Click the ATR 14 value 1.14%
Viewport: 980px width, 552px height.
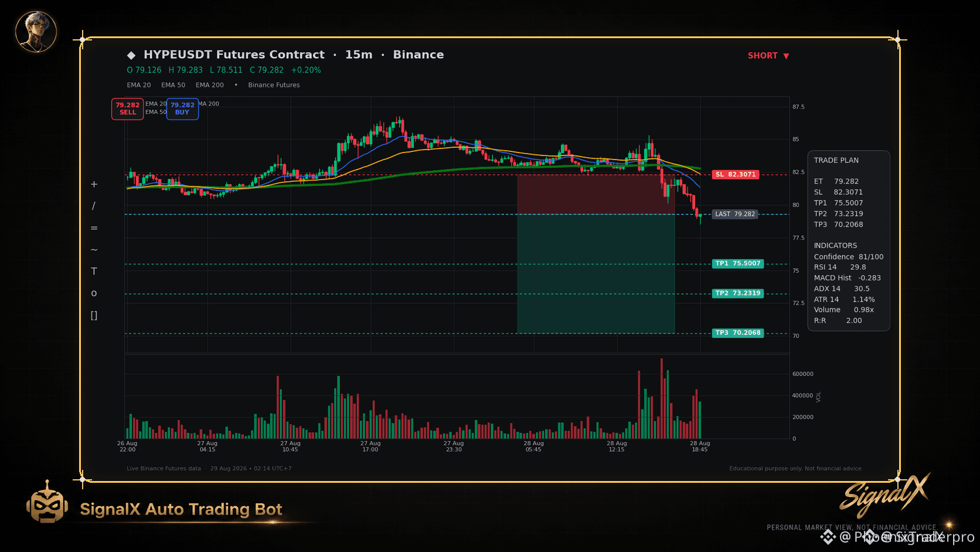(845, 299)
